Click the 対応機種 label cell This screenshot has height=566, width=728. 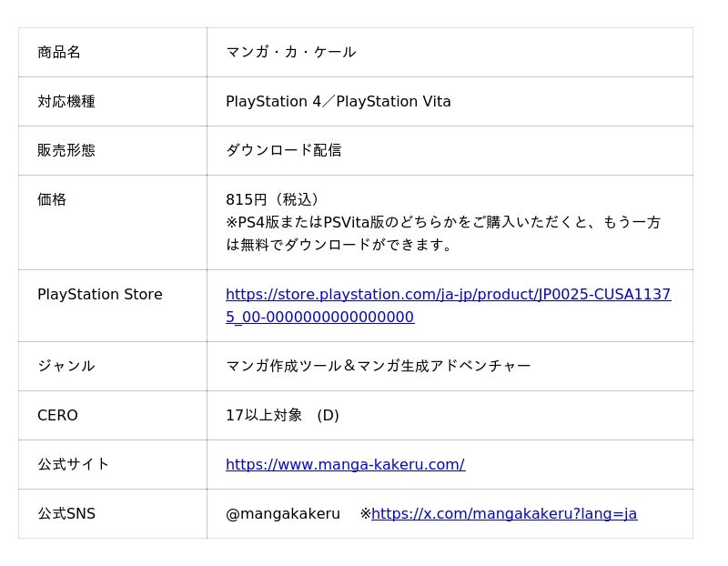click(x=66, y=102)
